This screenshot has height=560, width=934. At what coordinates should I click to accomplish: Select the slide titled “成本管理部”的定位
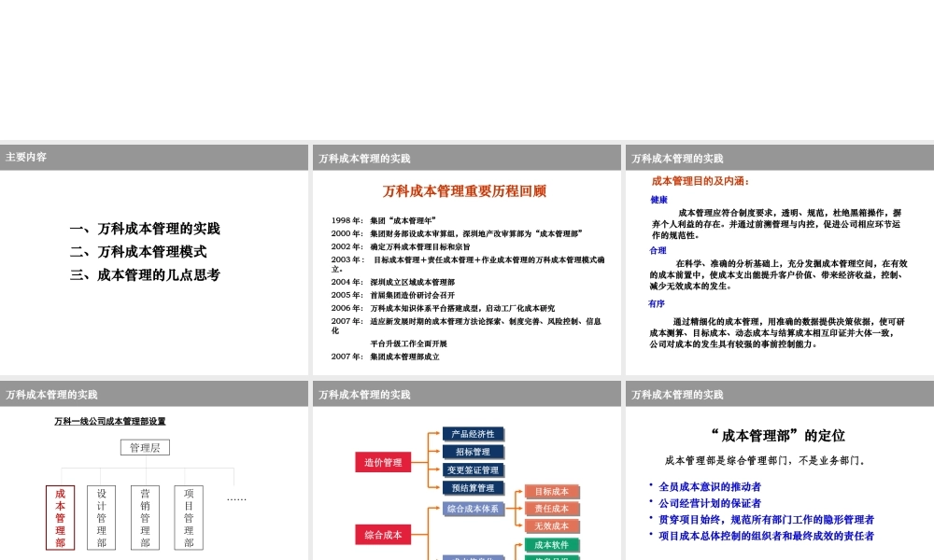[780, 470]
